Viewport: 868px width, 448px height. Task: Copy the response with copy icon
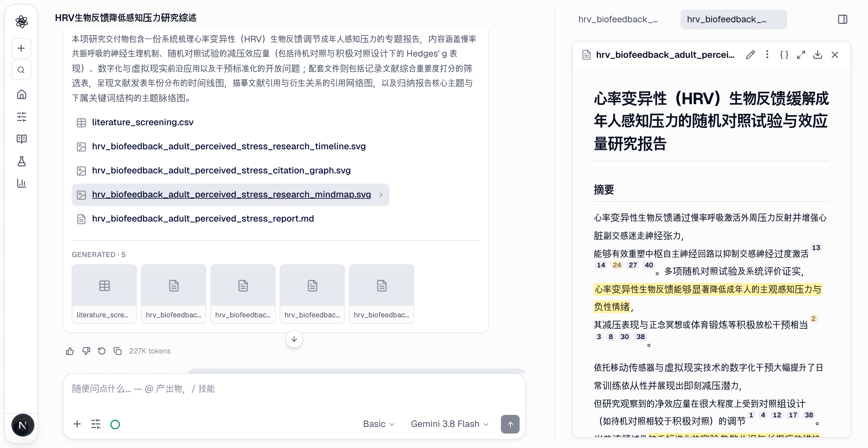coord(117,351)
